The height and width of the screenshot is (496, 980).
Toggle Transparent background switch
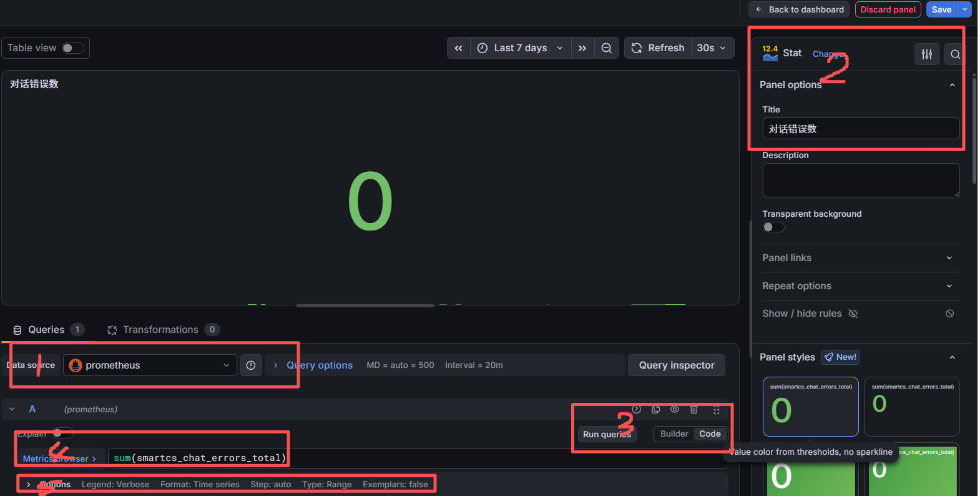click(773, 227)
